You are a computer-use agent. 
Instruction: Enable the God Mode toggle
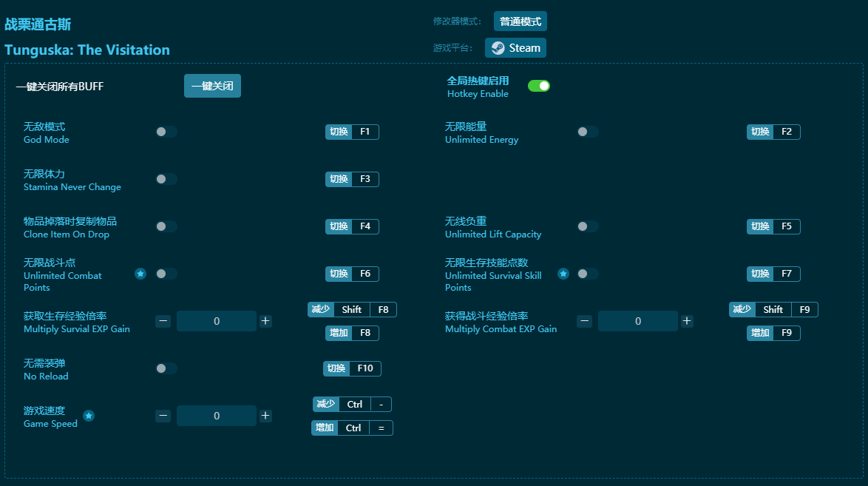(x=166, y=132)
